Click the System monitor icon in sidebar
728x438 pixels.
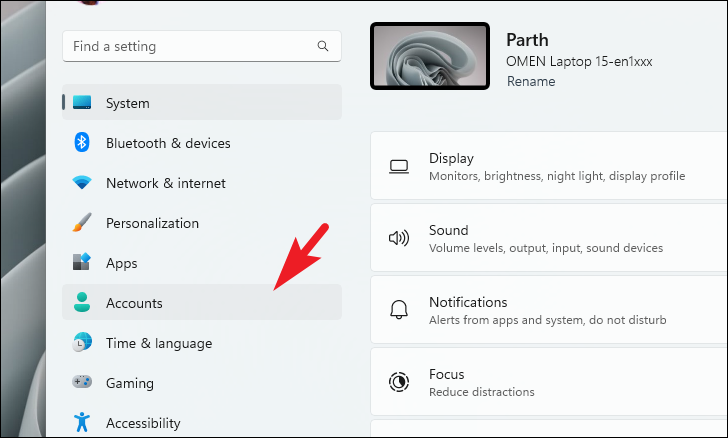coord(82,102)
